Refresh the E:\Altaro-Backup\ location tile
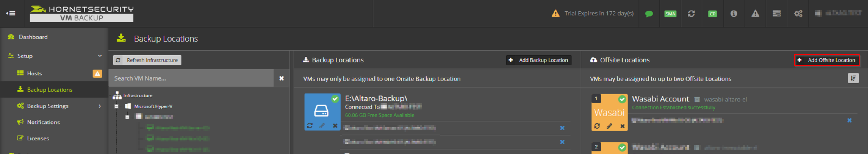 310,125
